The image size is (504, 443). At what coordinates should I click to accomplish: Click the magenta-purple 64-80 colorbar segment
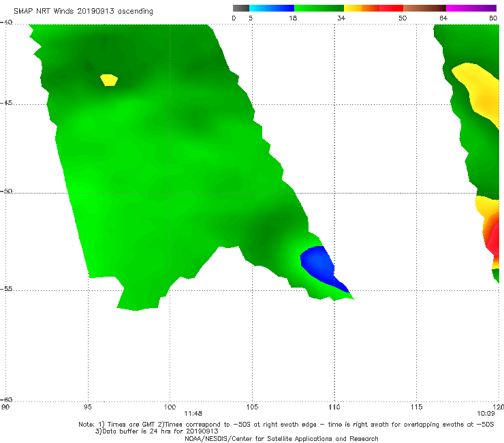coord(471,8)
